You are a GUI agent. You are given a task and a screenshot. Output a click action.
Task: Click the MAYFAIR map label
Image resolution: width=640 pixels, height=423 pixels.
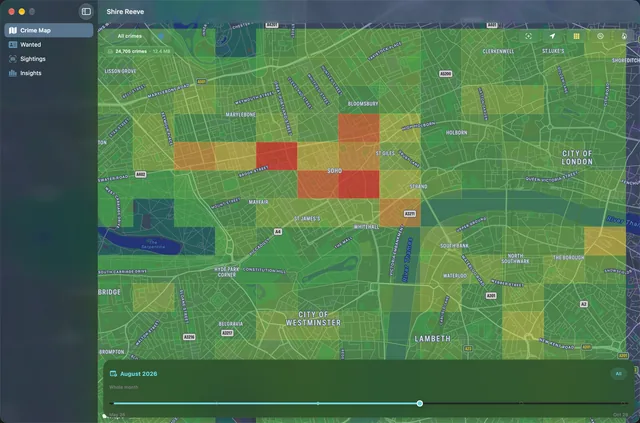(x=258, y=202)
